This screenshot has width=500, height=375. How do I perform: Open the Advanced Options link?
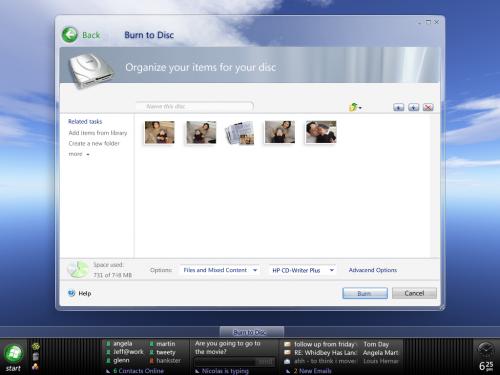click(373, 270)
